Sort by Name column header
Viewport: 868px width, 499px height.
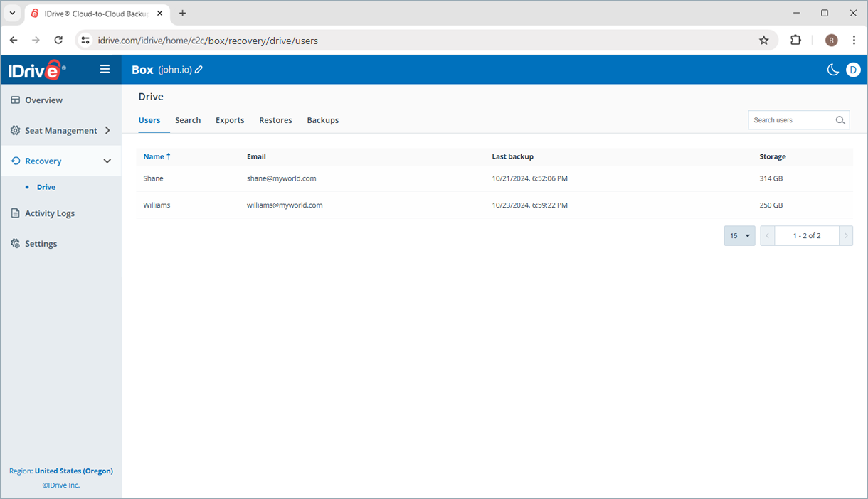157,156
